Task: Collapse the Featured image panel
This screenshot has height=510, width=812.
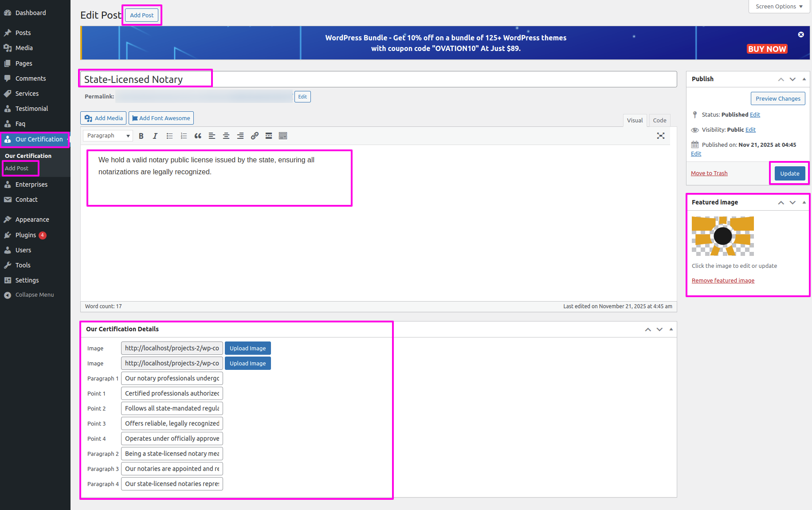Action: (x=804, y=202)
